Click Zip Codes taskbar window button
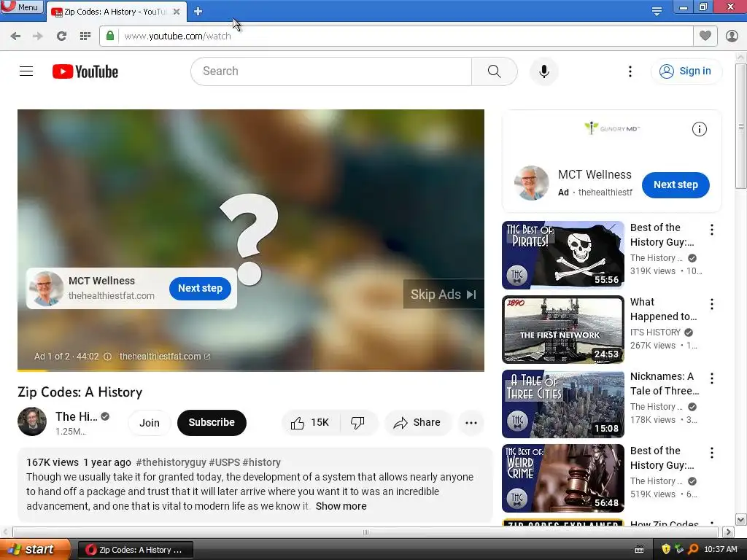747x560 pixels. (x=135, y=550)
